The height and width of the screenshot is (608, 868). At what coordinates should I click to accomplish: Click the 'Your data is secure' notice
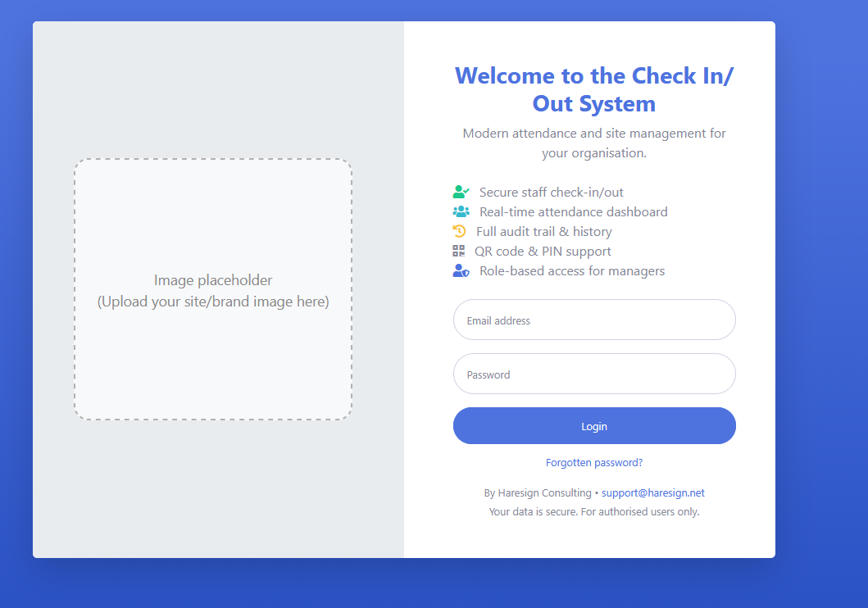594,512
